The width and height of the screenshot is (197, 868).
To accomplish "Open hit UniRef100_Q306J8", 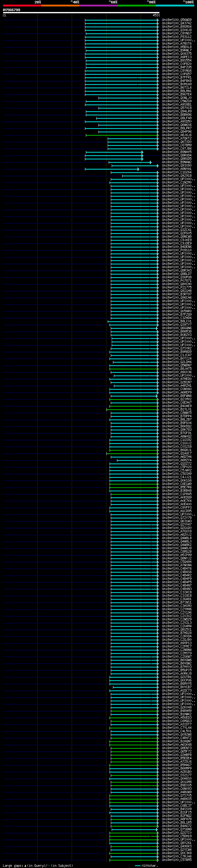I will pos(176,30).
